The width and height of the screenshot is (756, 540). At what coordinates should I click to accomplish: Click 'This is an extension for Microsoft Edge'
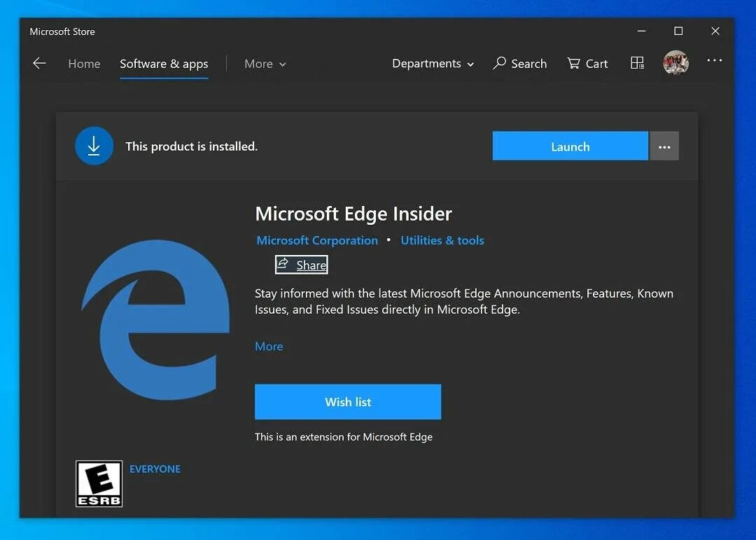click(343, 437)
